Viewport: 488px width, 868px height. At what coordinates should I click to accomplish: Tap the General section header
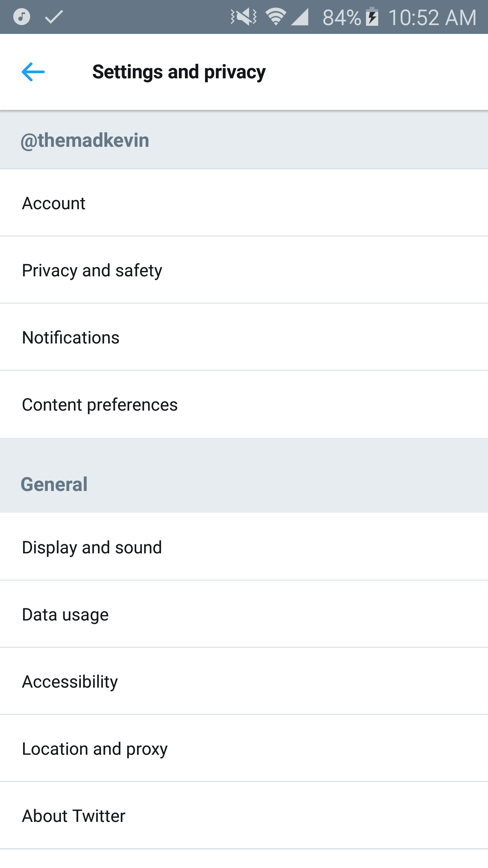click(x=54, y=484)
